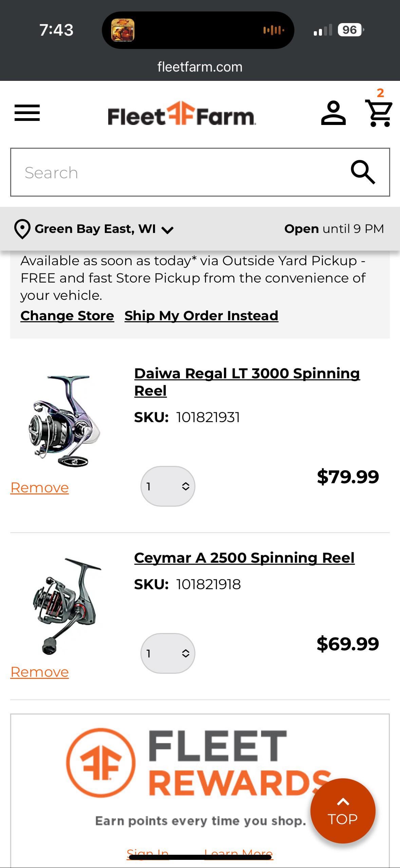Open the account profile icon
This screenshot has width=400, height=868.
tap(333, 113)
